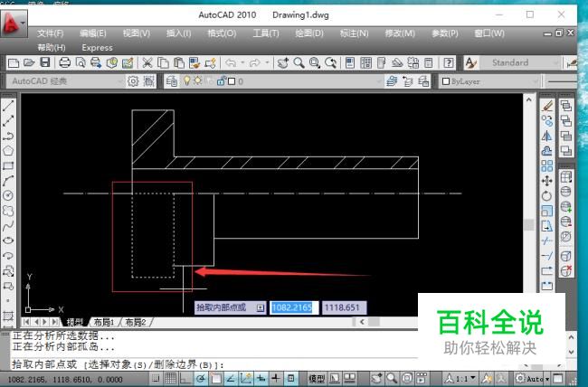Open the 文件(F) menu
The height and width of the screenshot is (387, 588).
pyautogui.click(x=51, y=33)
